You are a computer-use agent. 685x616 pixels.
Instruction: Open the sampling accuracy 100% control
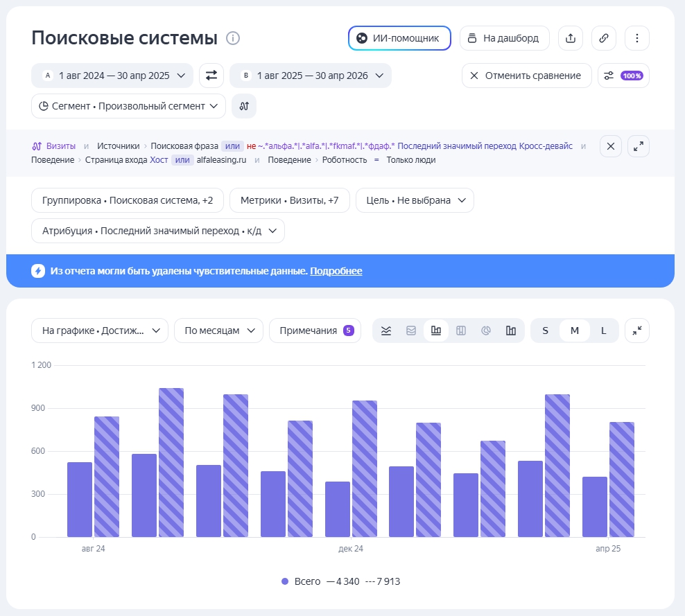point(623,76)
